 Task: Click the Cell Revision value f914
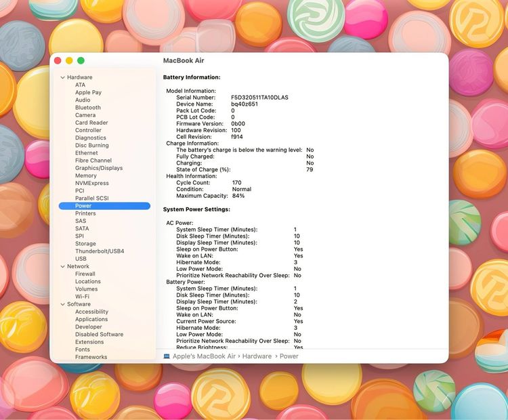pyautogui.click(x=237, y=137)
